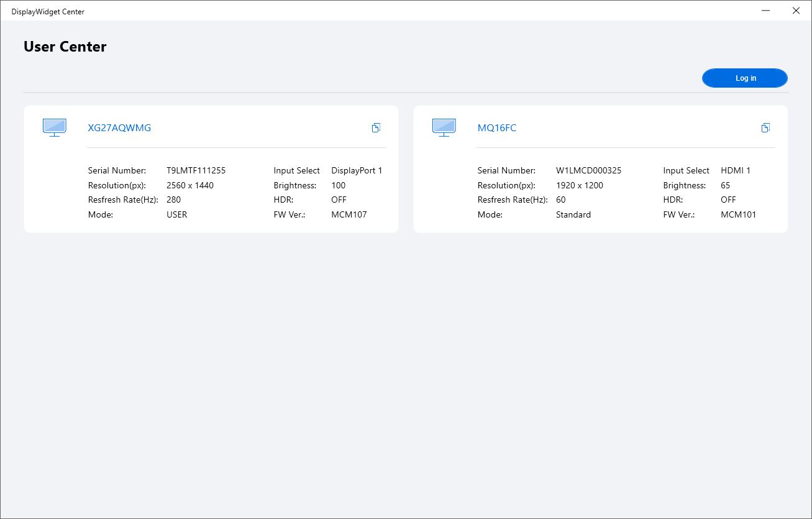
Task: Click the HDR OFF value for MQ16FC
Action: click(729, 200)
